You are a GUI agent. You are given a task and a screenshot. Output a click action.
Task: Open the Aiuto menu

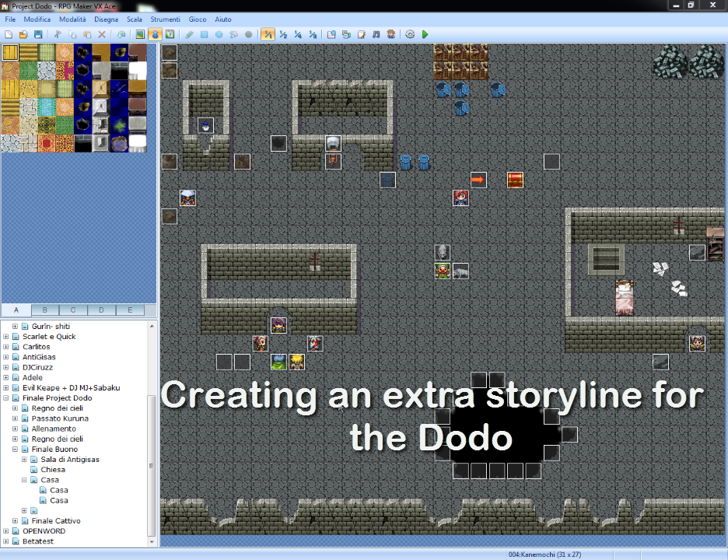click(x=223, y=19)
